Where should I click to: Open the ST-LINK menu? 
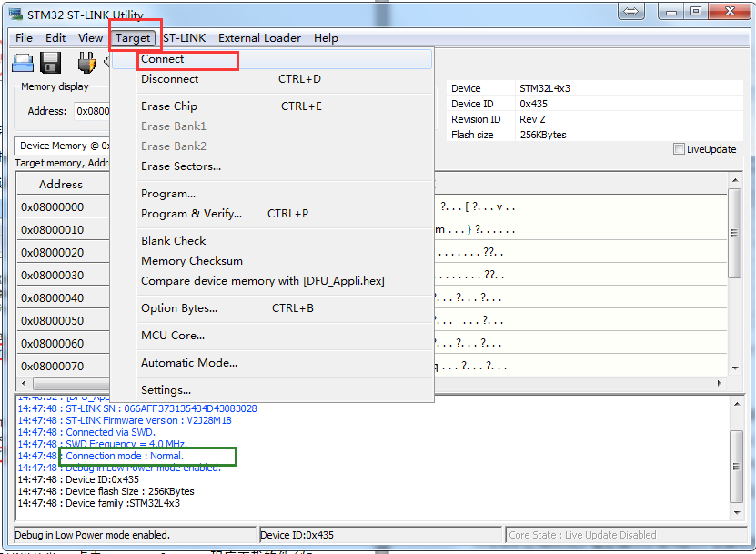184,38
